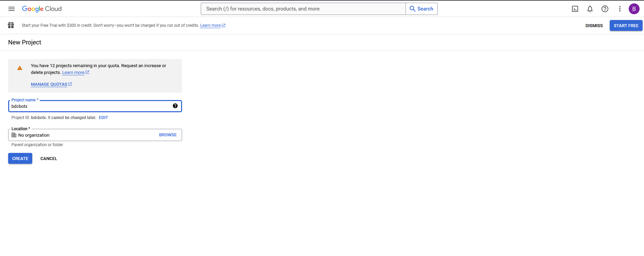The height and width of the screenshot is (256, 644).
Task: Open the help question mark menu
Action: coord(605,9)
